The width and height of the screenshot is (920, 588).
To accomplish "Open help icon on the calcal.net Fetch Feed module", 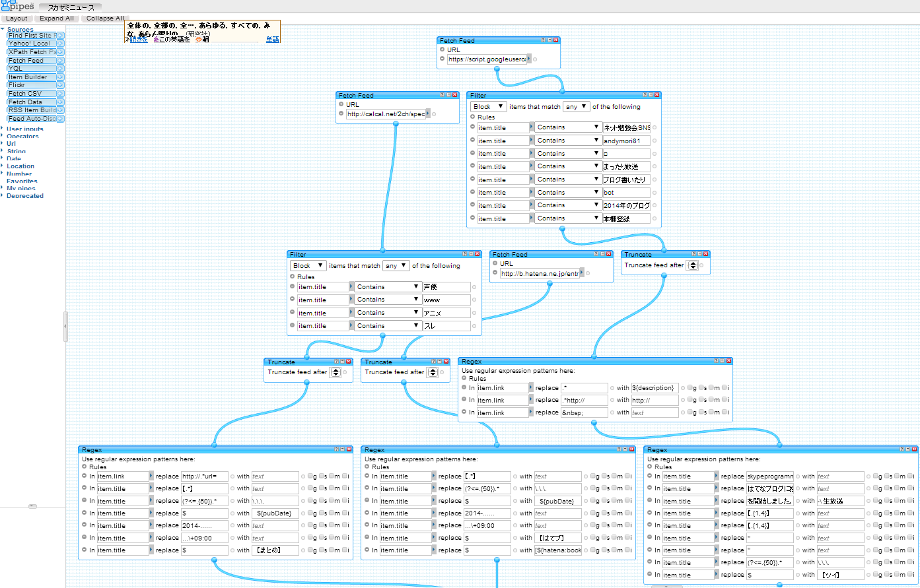I will 442,95.
